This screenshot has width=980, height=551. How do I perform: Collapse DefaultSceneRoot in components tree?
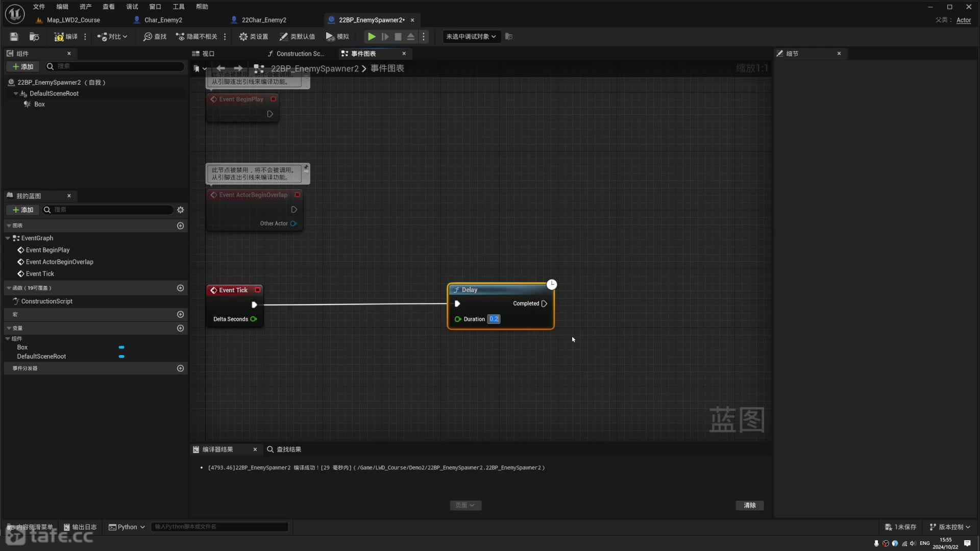[x=16, y=93]
